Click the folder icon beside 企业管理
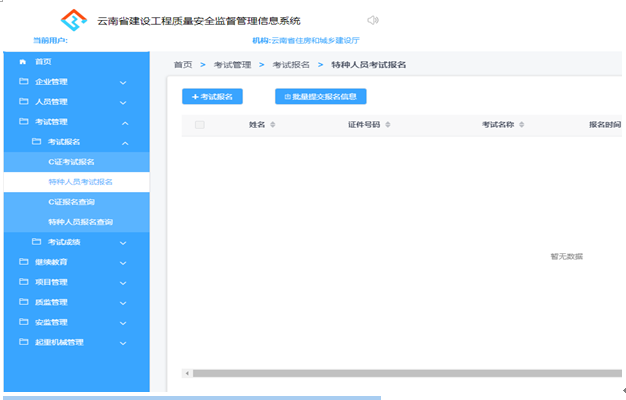This screenshot has width=626, height=400. point(23,82)
